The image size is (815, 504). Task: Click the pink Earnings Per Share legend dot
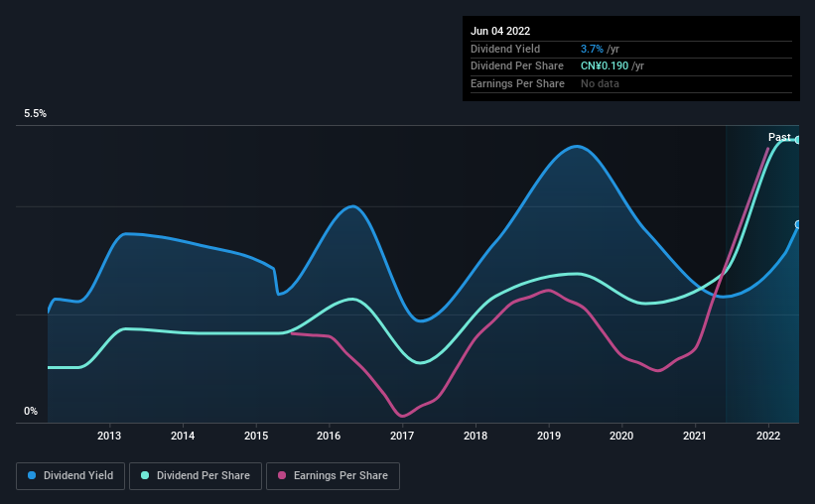tap(282, 475)
